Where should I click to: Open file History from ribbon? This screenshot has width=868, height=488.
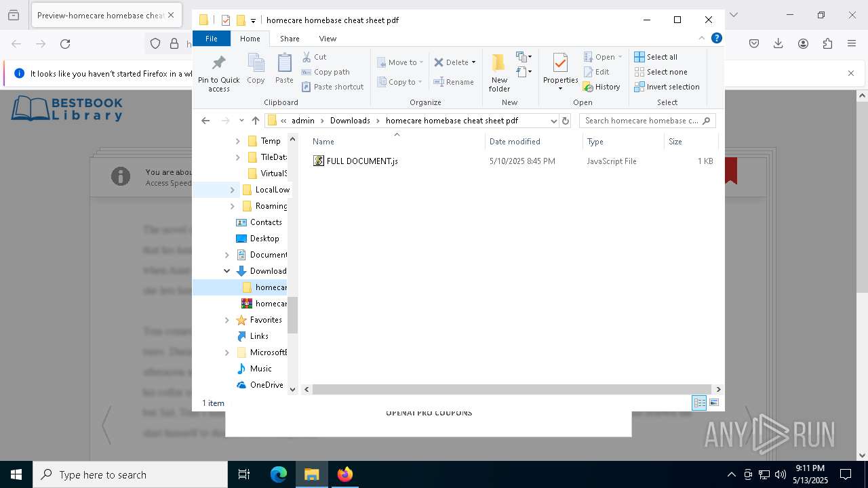click(x=601, y=87)
